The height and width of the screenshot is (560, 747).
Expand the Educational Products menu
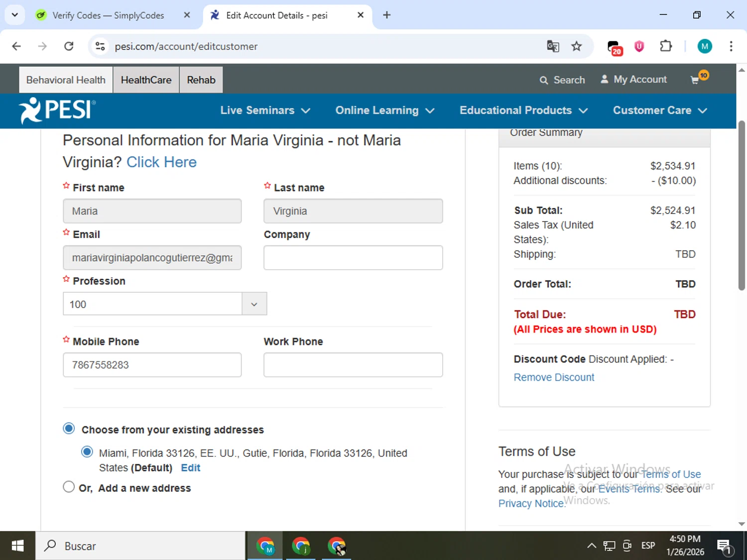(523, 111)
